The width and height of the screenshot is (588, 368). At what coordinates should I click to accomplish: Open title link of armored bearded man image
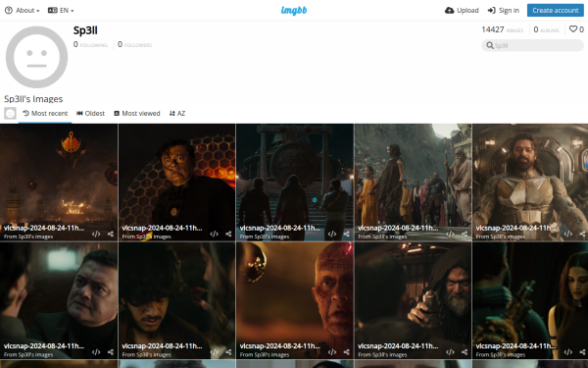(516, 228)
